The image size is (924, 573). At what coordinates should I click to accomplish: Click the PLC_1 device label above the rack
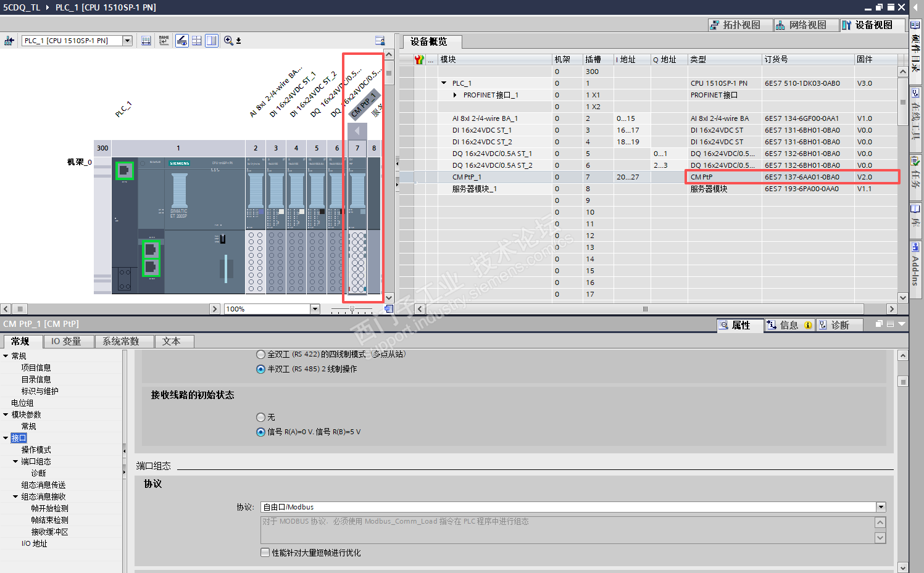pyautogui.click(x=123, y=109)
